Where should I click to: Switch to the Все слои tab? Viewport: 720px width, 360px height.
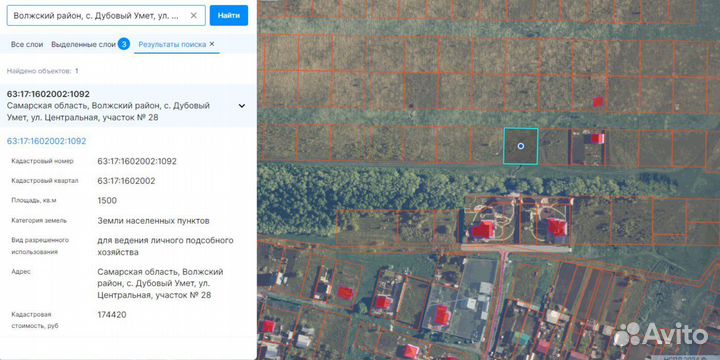pyautogui.click(x=27, y=45)
